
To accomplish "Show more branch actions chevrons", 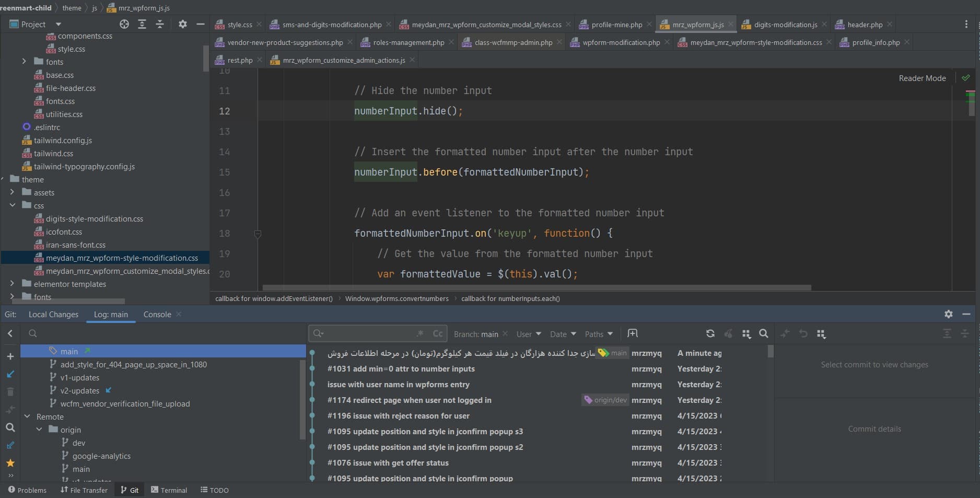I will coord(10,476).
